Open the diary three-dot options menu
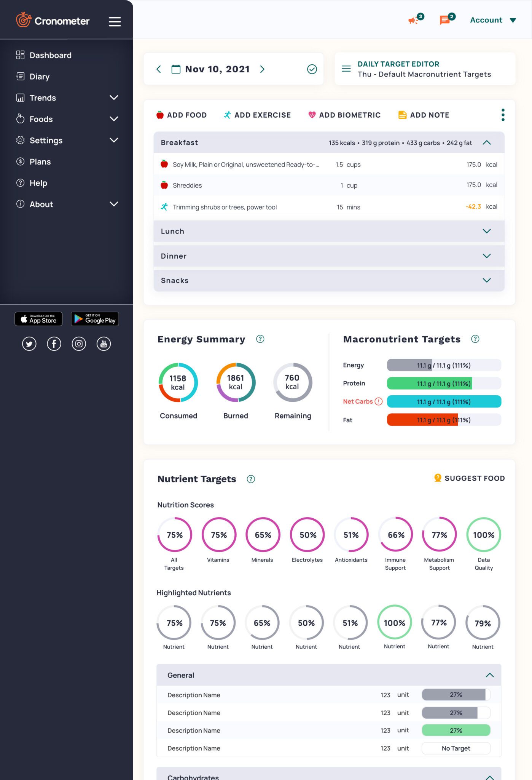Viewport: 532px width, 780px height. point(503,115)
